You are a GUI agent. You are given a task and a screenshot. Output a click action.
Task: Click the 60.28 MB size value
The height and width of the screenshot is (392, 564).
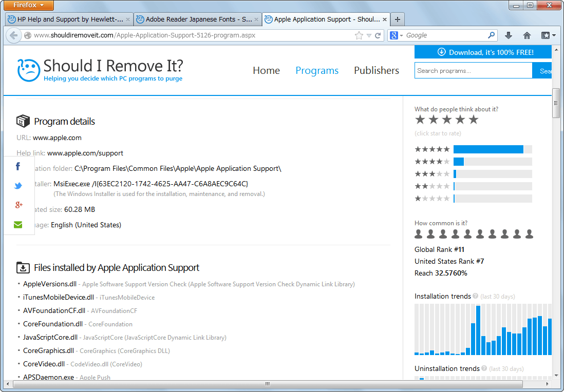coord(80,209)
